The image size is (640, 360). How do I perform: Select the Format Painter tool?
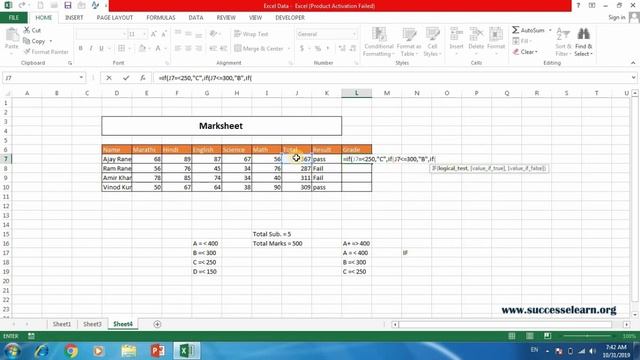tap(46, 52)
